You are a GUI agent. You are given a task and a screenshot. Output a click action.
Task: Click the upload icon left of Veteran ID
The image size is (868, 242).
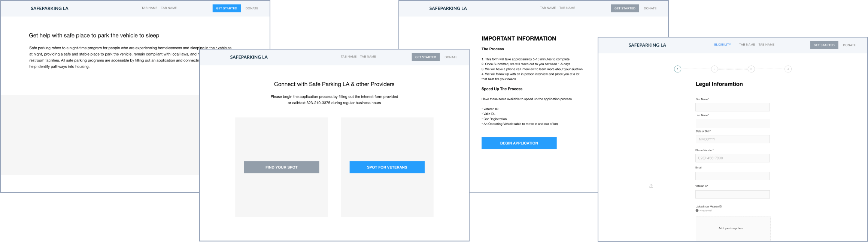pos(651,186)
